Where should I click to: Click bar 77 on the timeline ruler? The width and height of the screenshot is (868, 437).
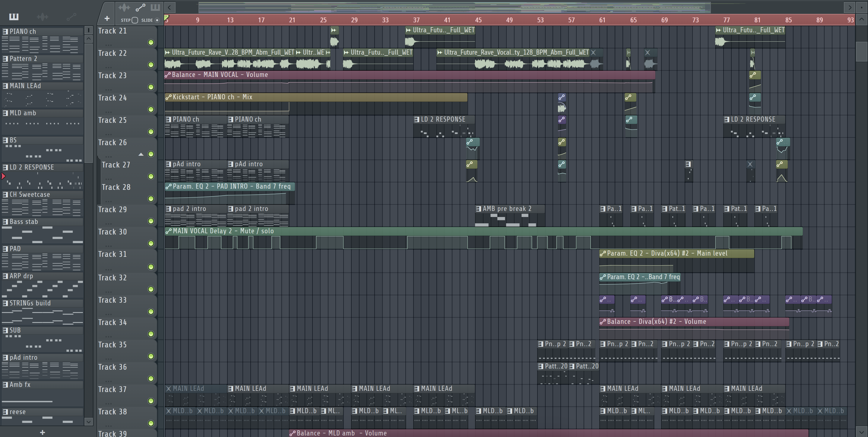[727, 20]
